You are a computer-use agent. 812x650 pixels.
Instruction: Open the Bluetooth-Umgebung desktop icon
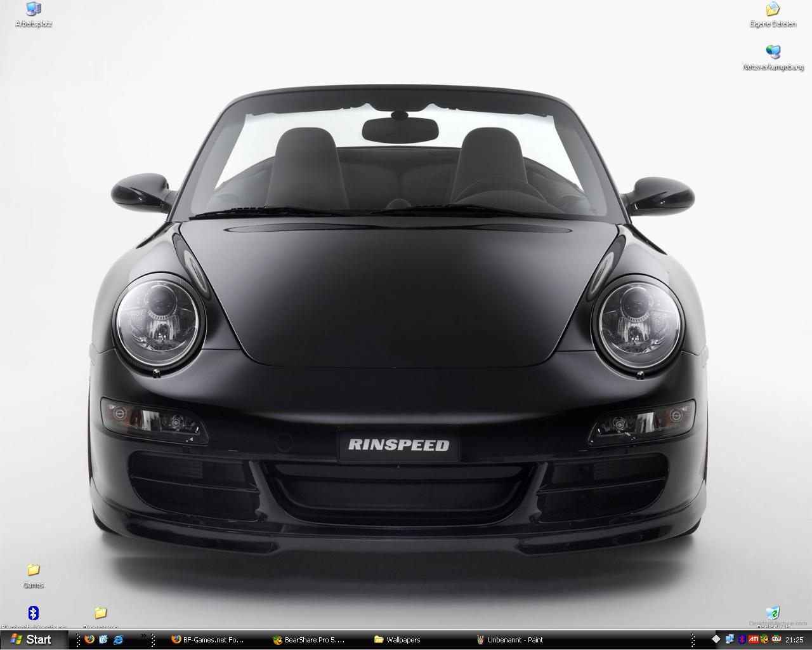(x=34, y=617)
